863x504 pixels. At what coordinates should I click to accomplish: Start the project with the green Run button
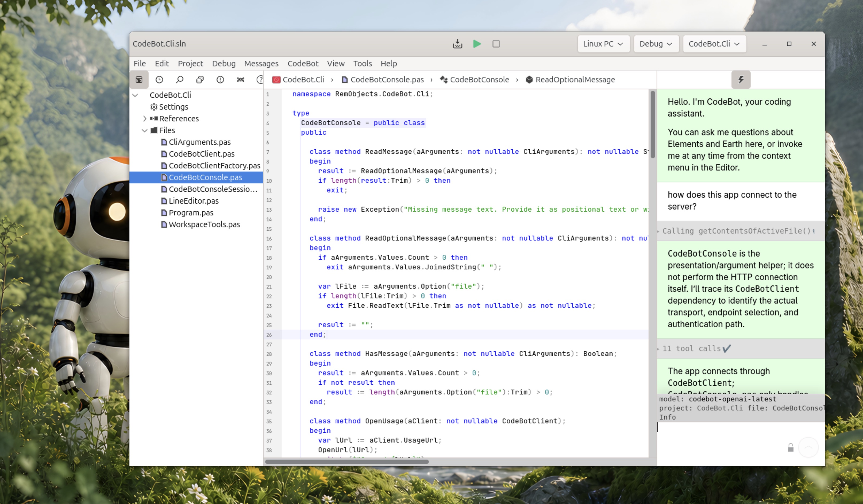tap(477, 44)
